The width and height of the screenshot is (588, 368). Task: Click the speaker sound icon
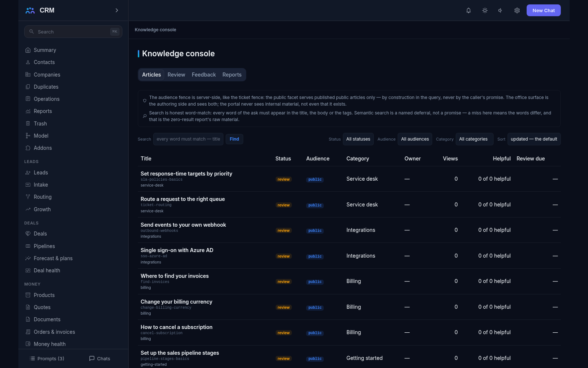coord(501,10)
